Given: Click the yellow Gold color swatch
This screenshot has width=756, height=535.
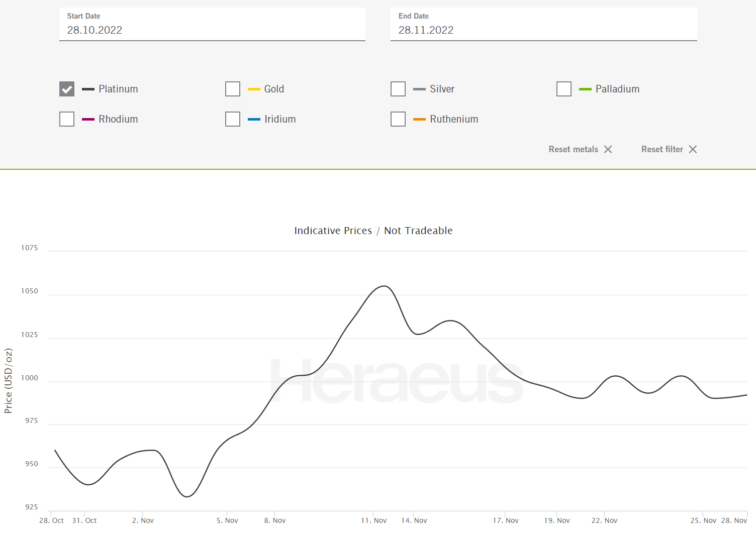Looking at the screenshot, I should coord(254,89).
